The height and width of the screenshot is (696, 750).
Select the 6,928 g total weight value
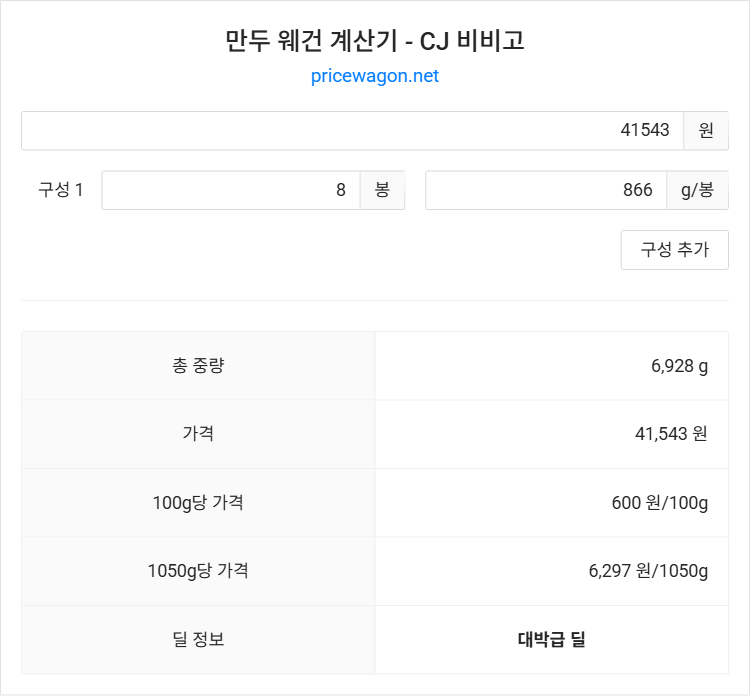coord(679,366)
